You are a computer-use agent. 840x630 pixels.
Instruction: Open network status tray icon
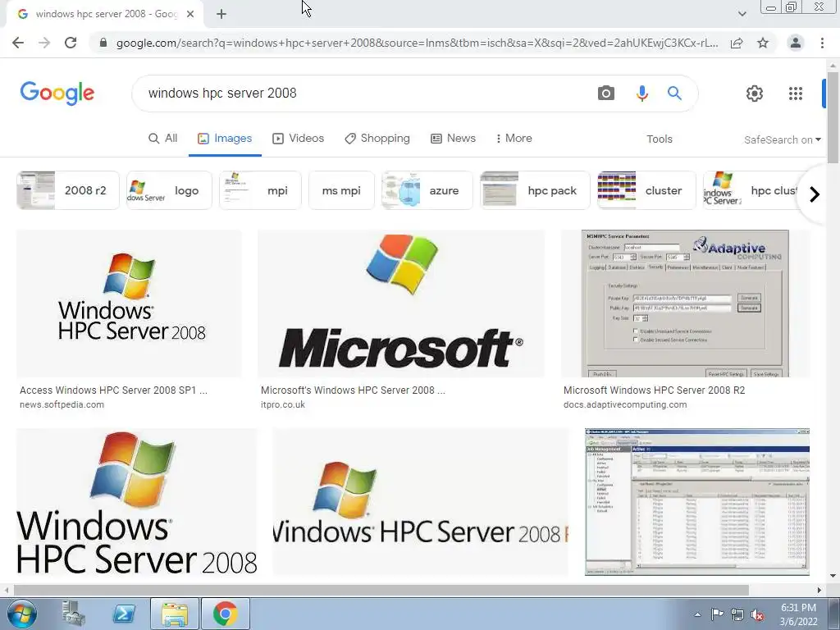[737, 615]
